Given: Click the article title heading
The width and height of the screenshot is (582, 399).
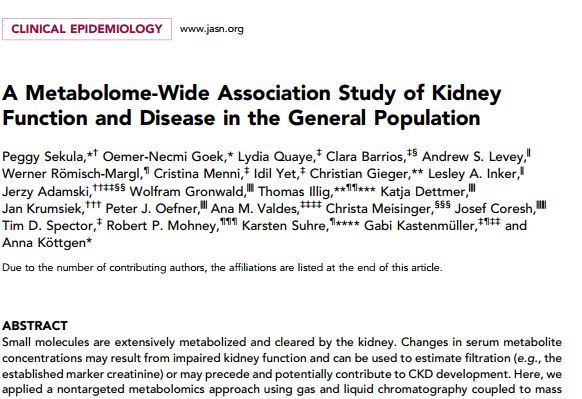Looking at the screenshot, I should pyautogui.click(x=252, y=105).
